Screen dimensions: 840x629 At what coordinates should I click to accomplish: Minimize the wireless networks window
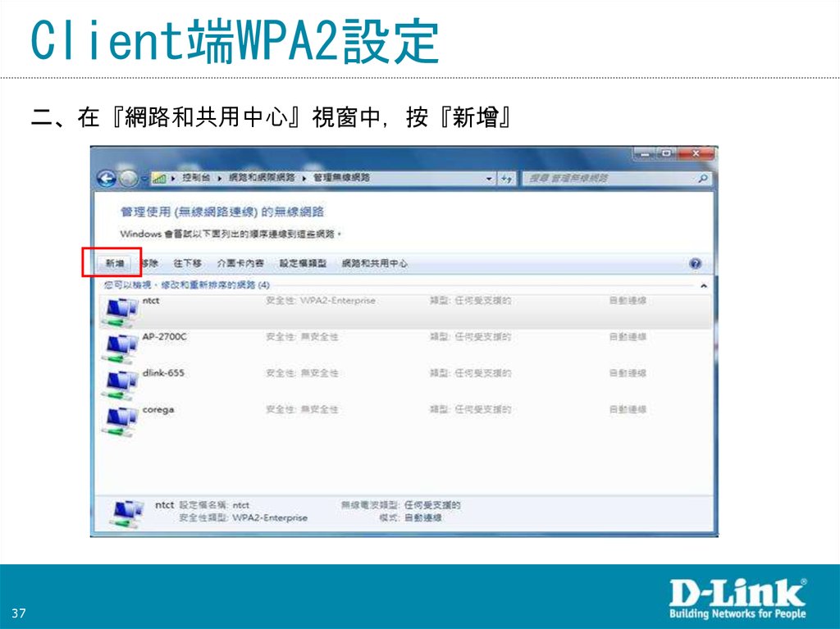(x=645, y=154)
